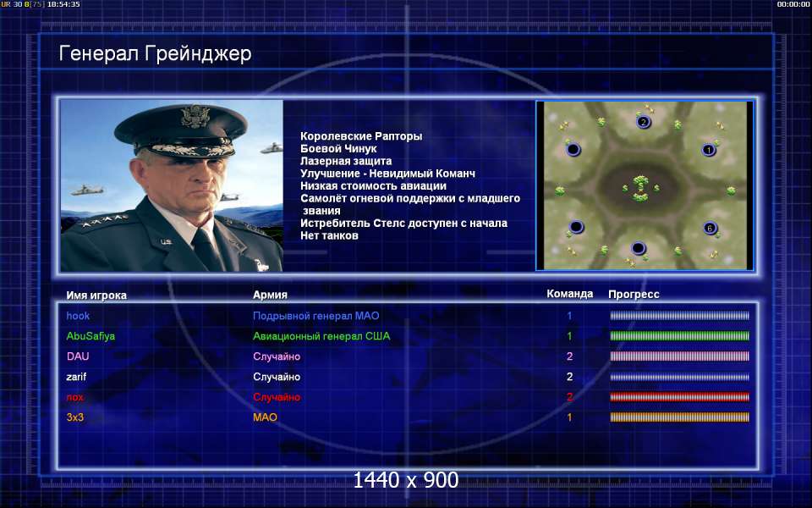Click zarif's progress bar

[679, 377]
